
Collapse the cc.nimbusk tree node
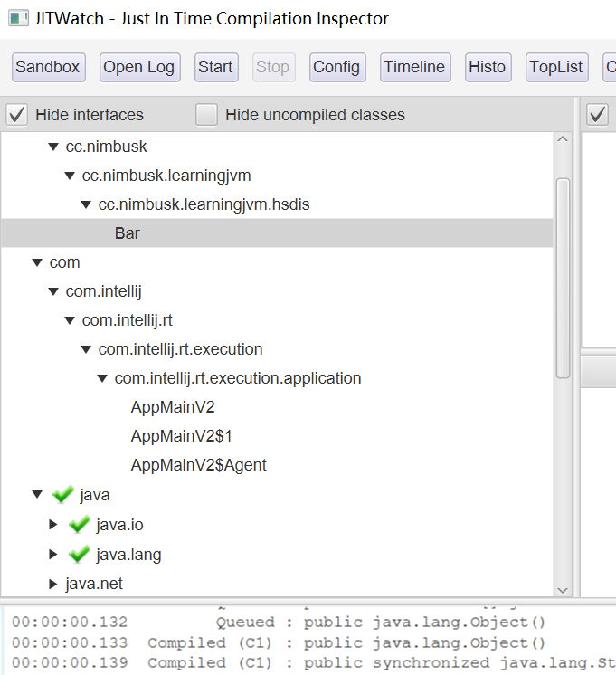click(x=53, y=147)
